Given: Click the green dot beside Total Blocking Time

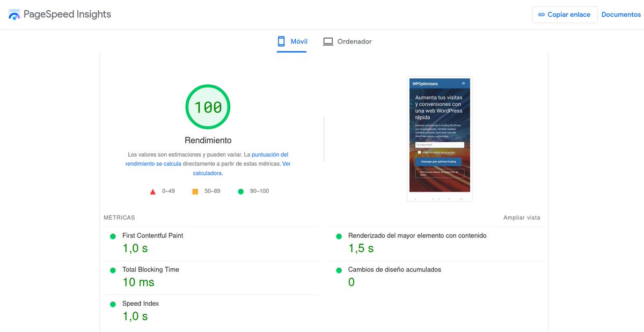Looking at the screenshot, I should tap(113, 270).
